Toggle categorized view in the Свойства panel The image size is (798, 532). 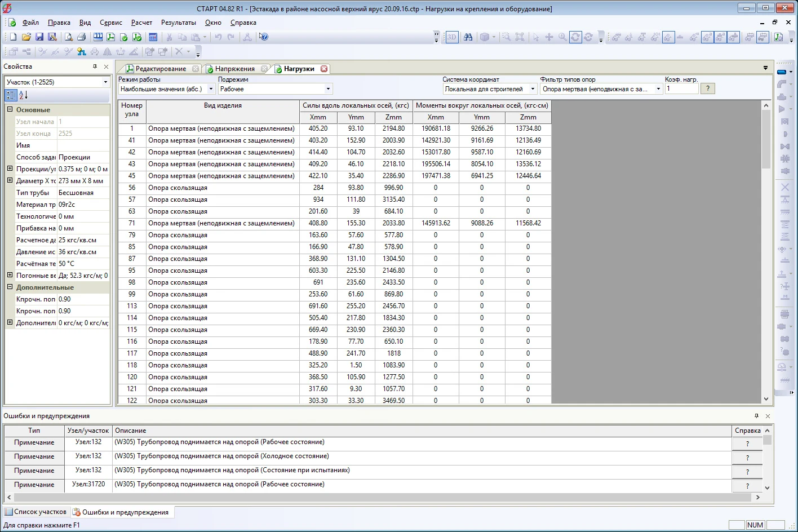tap(11, 95)
